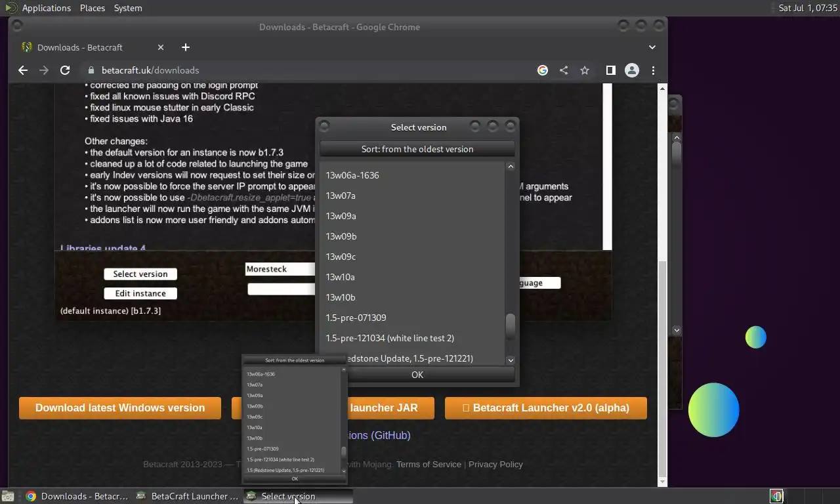Reload the betacraft.uk page
This screenshot has width=840, height=504.
65,70
